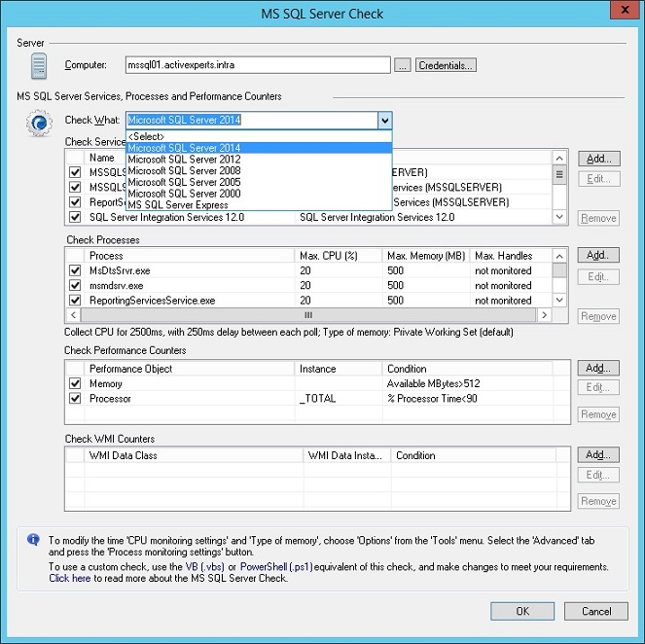
Task: Collapse the Check What dropdown arrow
Action: click(384, 121)
